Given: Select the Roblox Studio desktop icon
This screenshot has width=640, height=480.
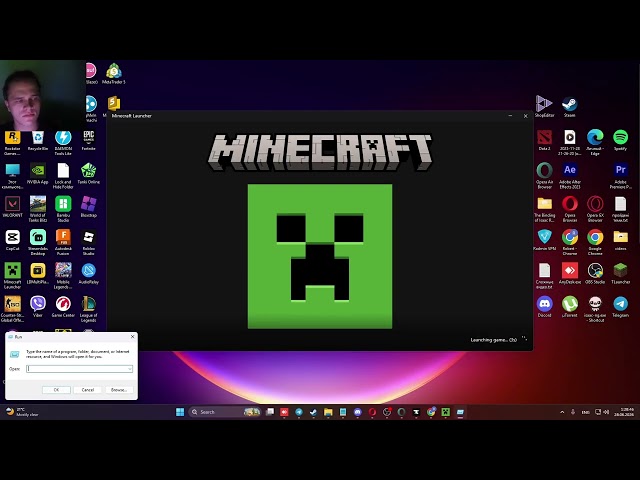Looking at the screenshot, I should point(89,243).
